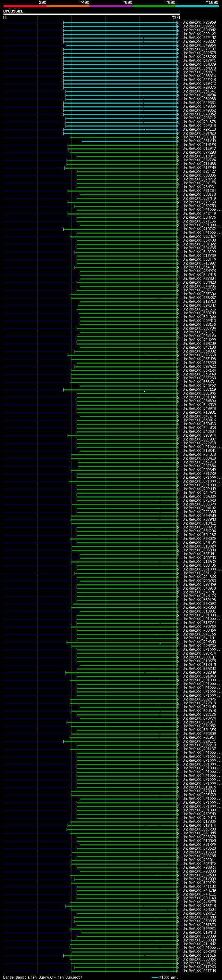
Task: Open hit UniRef100_B9XGH7
Action: coord(199,306)
